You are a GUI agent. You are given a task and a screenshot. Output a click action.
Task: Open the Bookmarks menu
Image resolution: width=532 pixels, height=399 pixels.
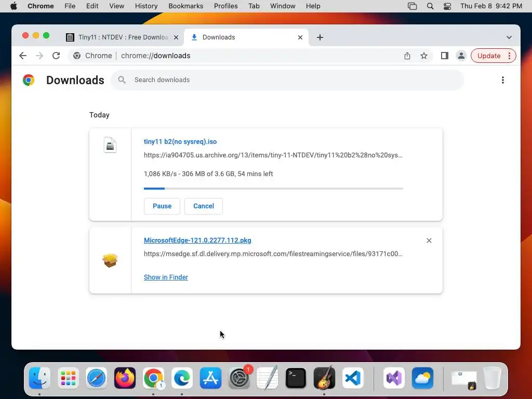click(x=185, y=6)
